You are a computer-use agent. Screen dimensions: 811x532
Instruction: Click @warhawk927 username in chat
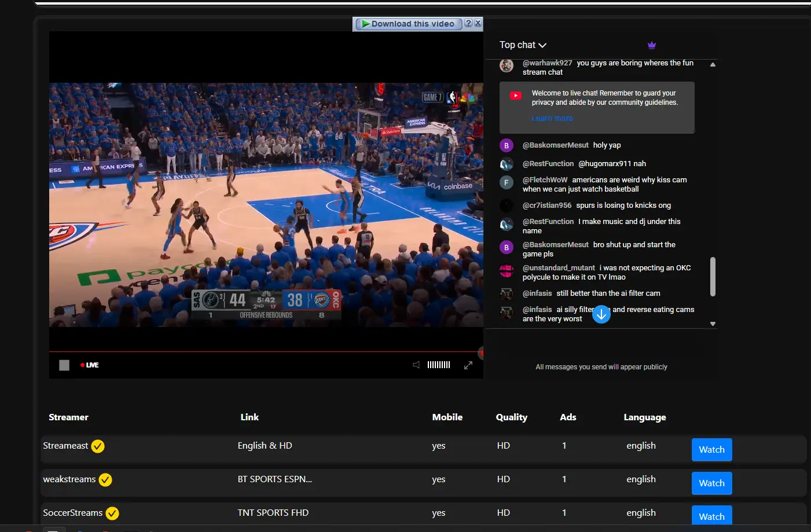547,63
